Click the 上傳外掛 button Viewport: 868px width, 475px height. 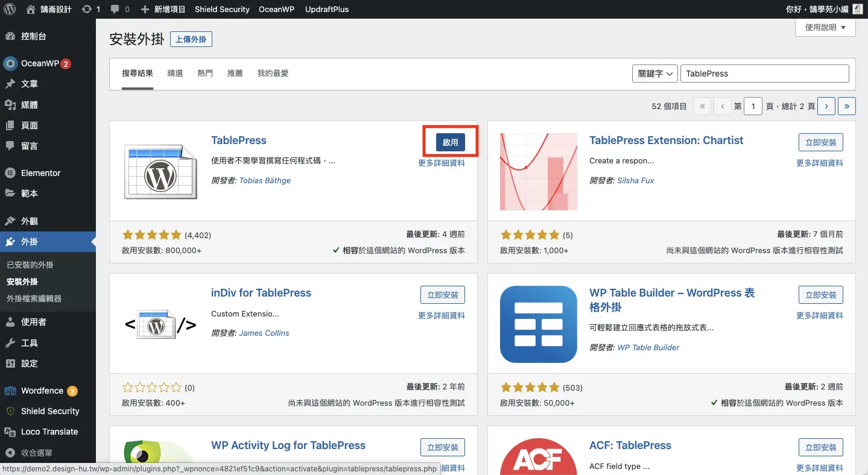tap(191, 39)
